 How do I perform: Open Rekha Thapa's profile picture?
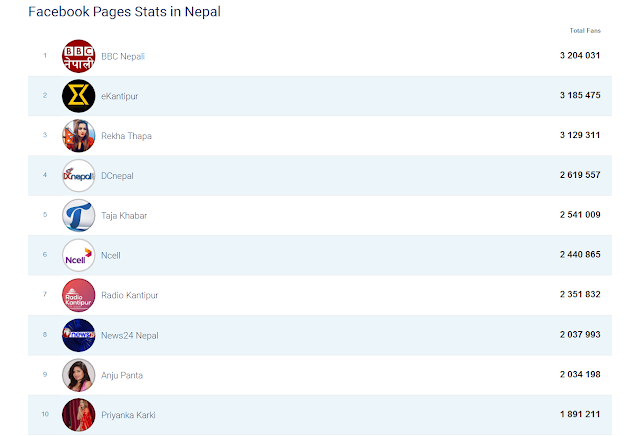78,136
